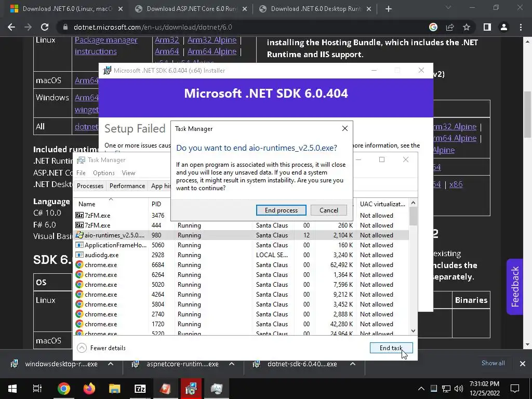Select chrome.exe process with PID 6684
The height and width of the screenshot is (399, 532).
click(241, 264)
